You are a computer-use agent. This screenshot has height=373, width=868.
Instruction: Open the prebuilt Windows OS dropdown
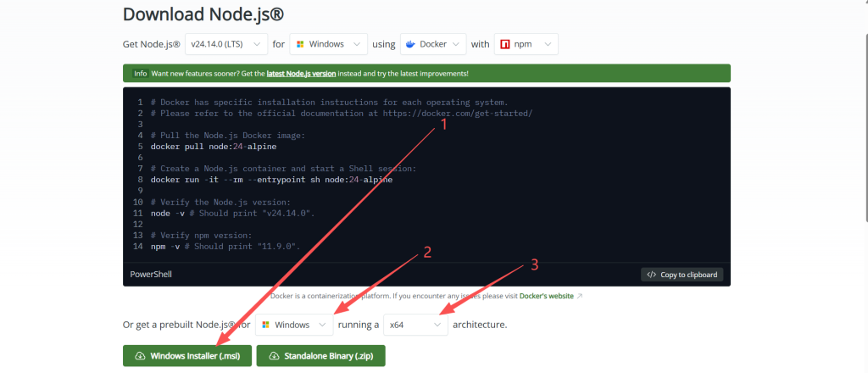point(294,325)
